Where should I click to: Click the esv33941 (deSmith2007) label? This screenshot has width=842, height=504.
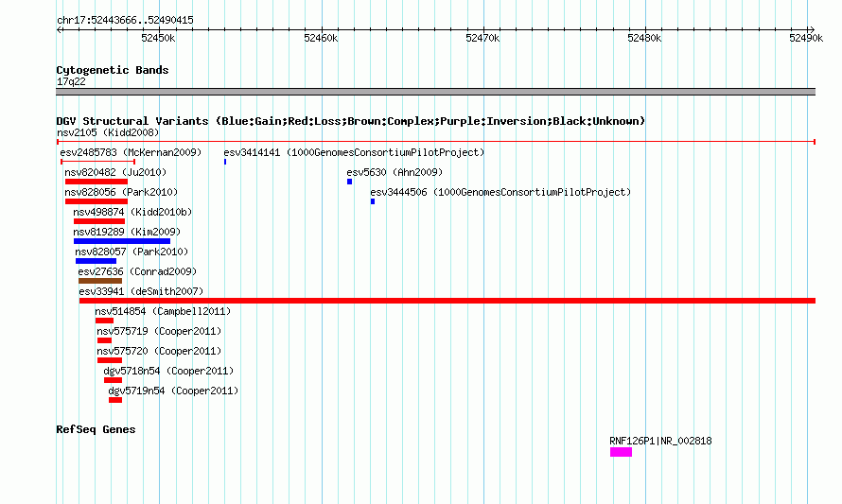pos(141,291)
